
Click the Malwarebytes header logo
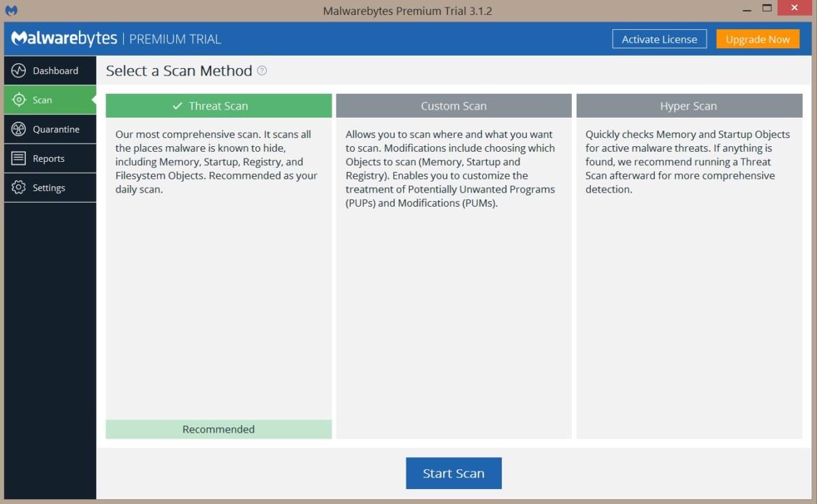coord(65,39)
